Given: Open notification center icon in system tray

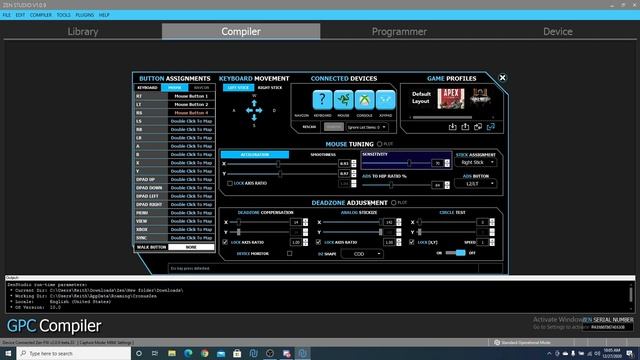Looking at the screenshot, I should click(x=630, y=353).
